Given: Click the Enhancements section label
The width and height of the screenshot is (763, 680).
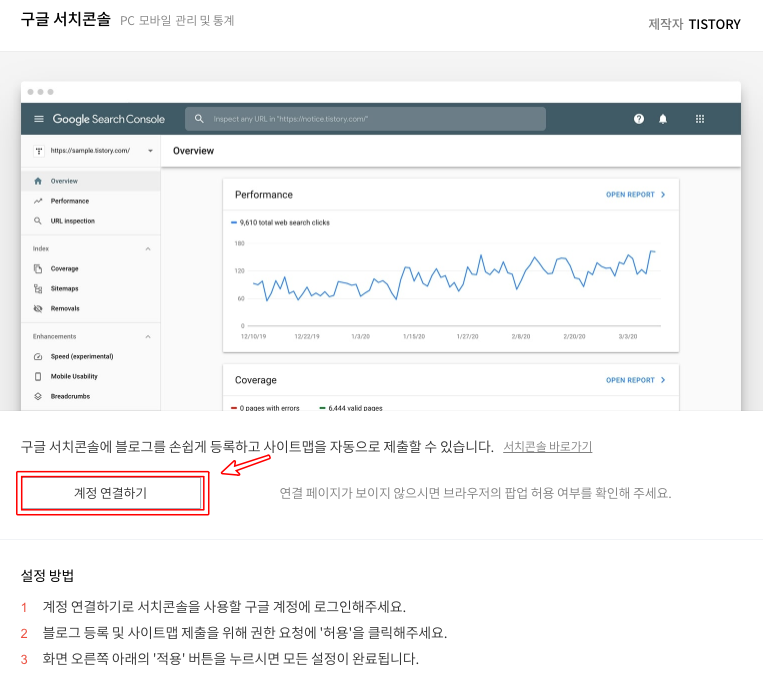Looking at the screenshot, I should (54, 336).
